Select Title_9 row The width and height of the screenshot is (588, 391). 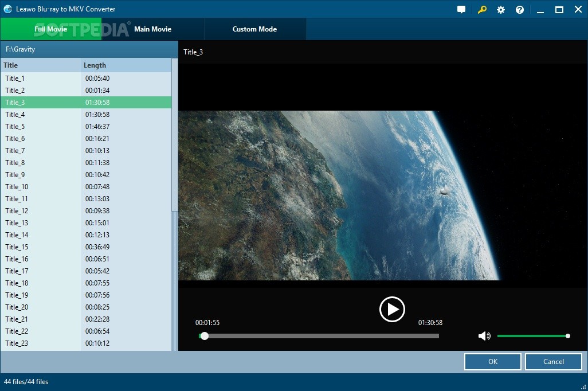(86, 174)
